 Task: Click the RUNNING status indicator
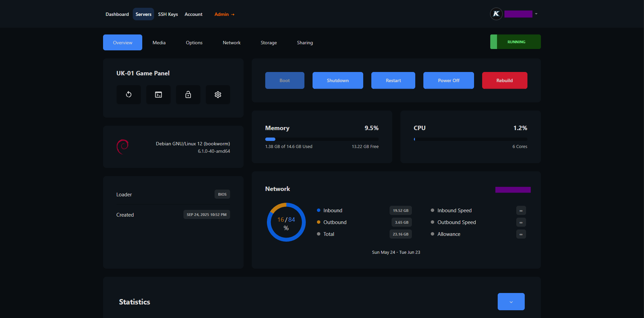click(x=516, y=42)
